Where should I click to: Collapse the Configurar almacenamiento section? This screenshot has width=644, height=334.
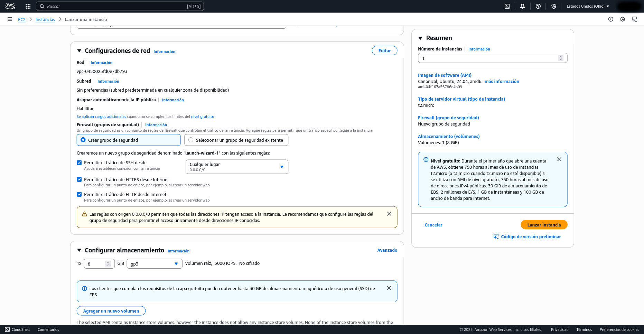point(79,250)
